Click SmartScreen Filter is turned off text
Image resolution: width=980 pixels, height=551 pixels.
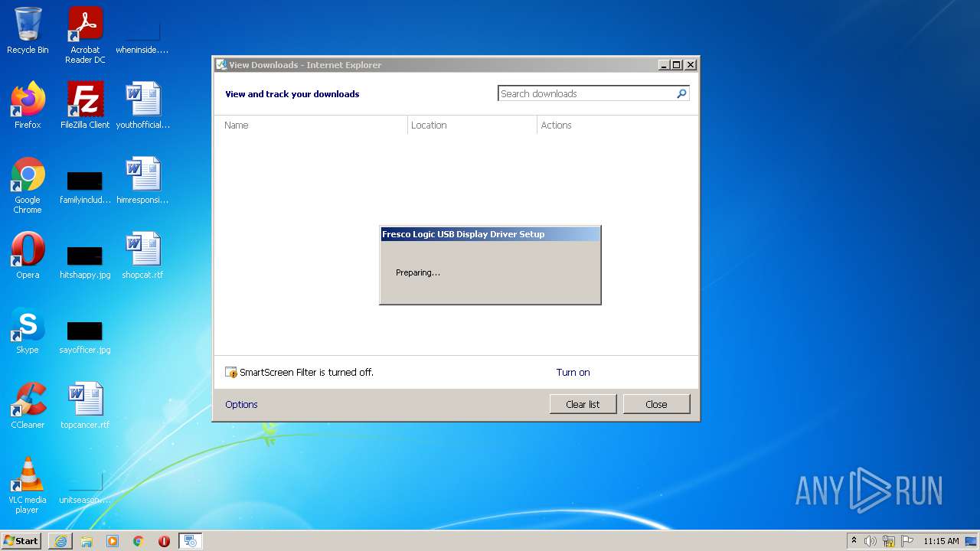pos(306,373)
